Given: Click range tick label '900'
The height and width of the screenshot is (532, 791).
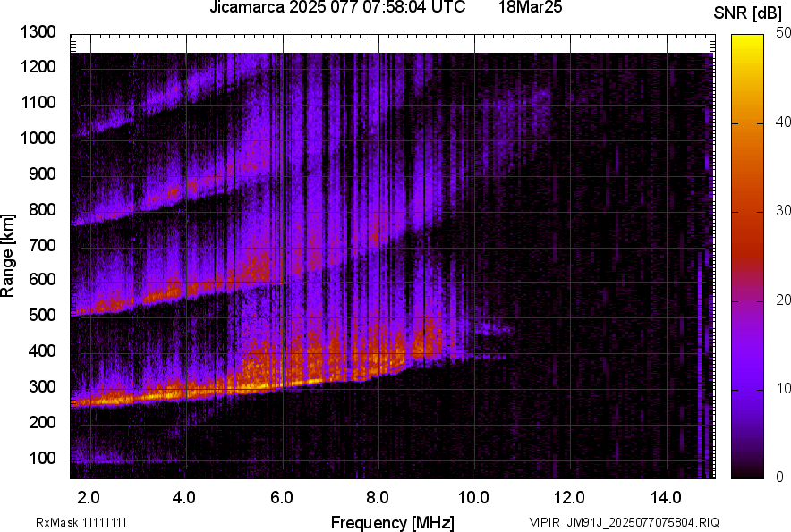Looking at the screenshot, I should pos(42,173).
